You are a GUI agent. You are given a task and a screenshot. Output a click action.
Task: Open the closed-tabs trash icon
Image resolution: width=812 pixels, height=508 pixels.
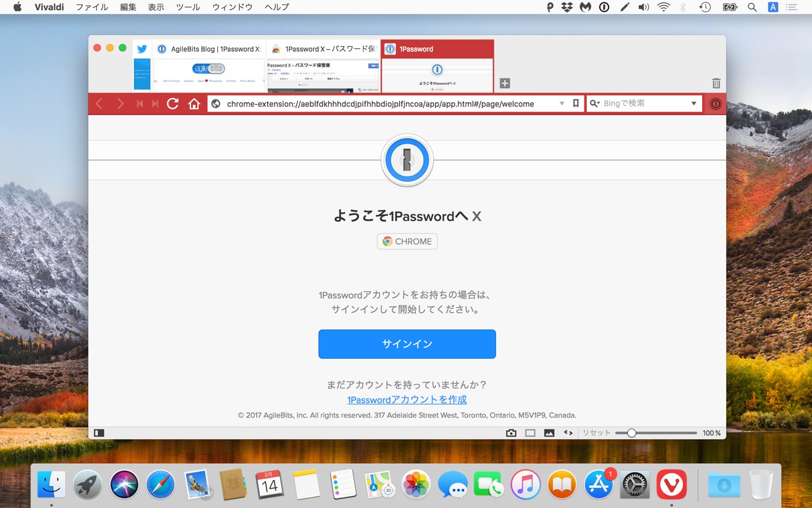tap(716, 84)
